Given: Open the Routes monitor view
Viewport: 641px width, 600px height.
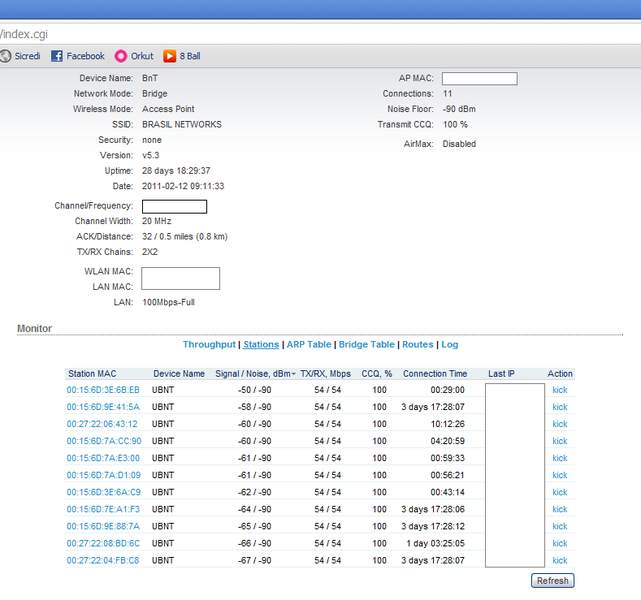Looking at the screenshot, I should [x=417, y=345].
